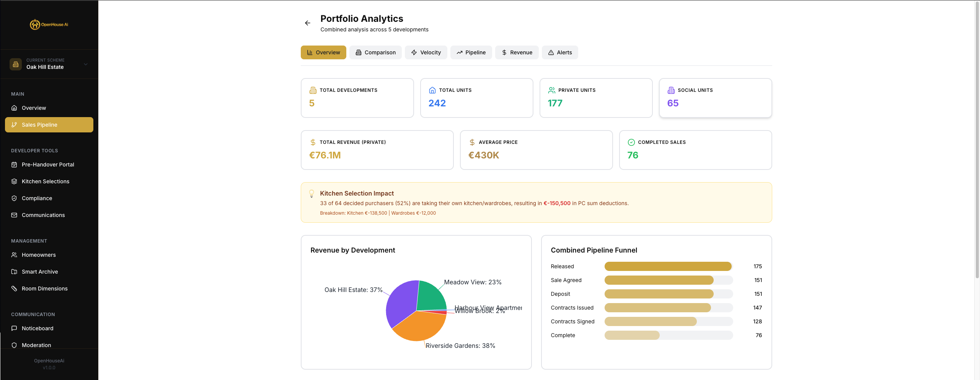Select the Compliance shield icon
980x380 pixels.
[14, 198]
